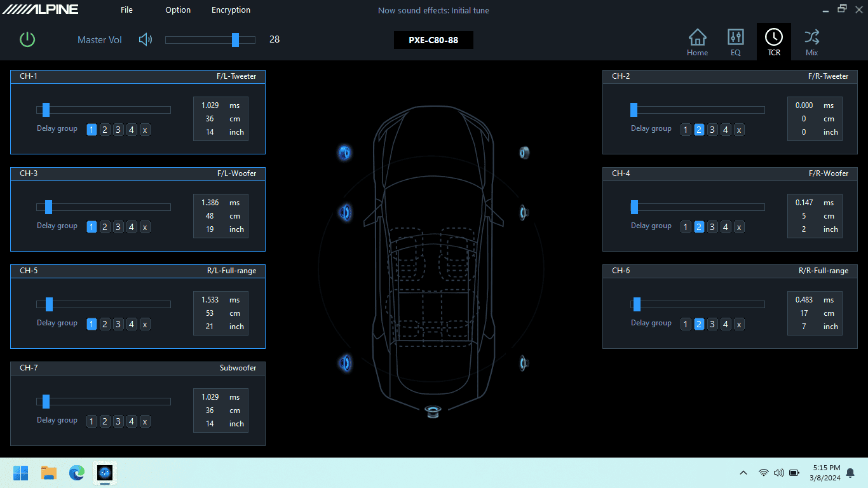Open the EQ page icon
Screen dimensions: 868x488
tap(735, 42)
